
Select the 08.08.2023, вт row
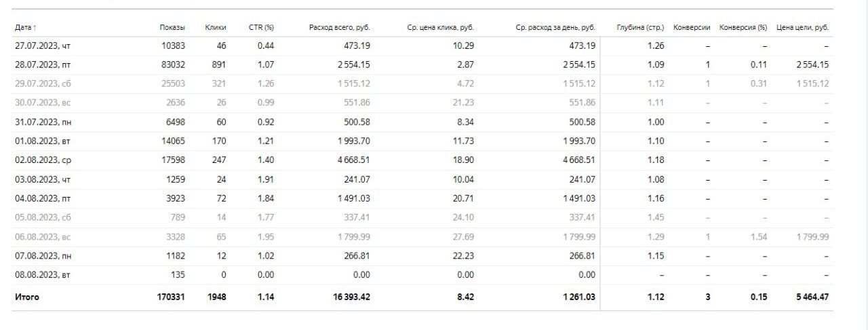(422, 275)
